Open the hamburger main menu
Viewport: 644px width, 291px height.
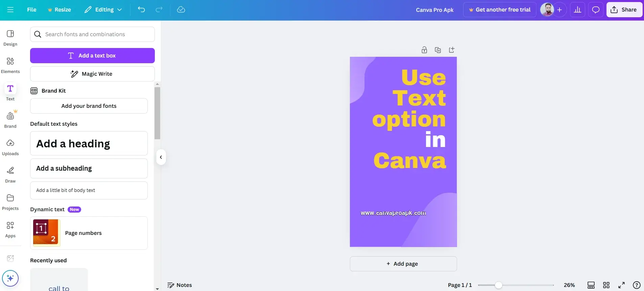(x=10, y=10)
